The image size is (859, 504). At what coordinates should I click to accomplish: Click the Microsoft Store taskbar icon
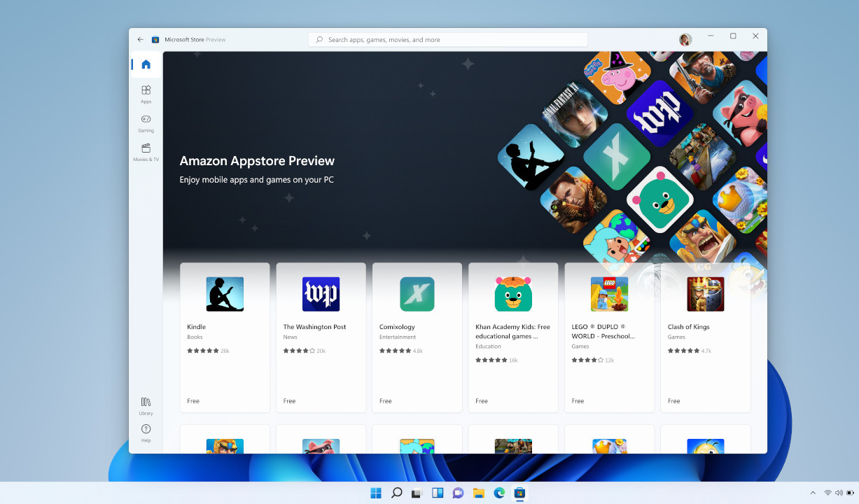(x=519, y=493)
